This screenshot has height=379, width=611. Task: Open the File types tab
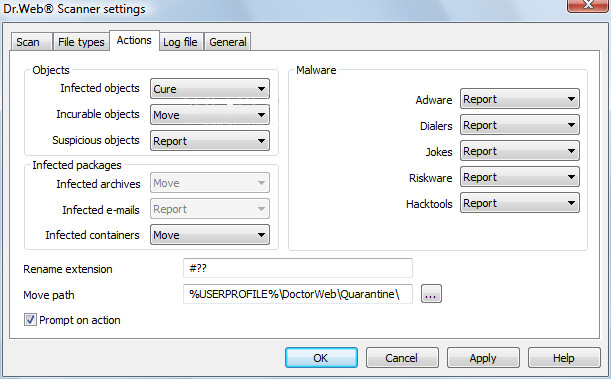tap(81, 42)
